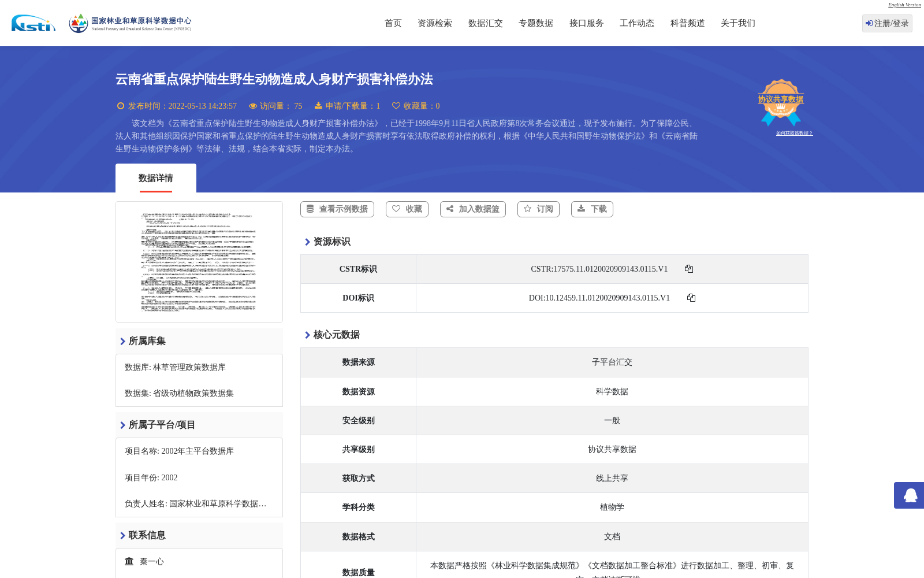Go to 首页 in the navigation
Viewport: 924px width, 578px height.
393,23
